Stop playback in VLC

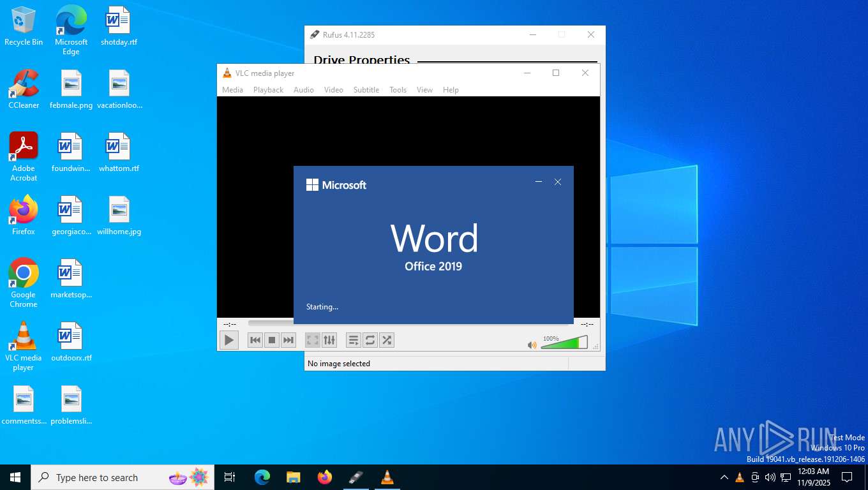[272, 340]
